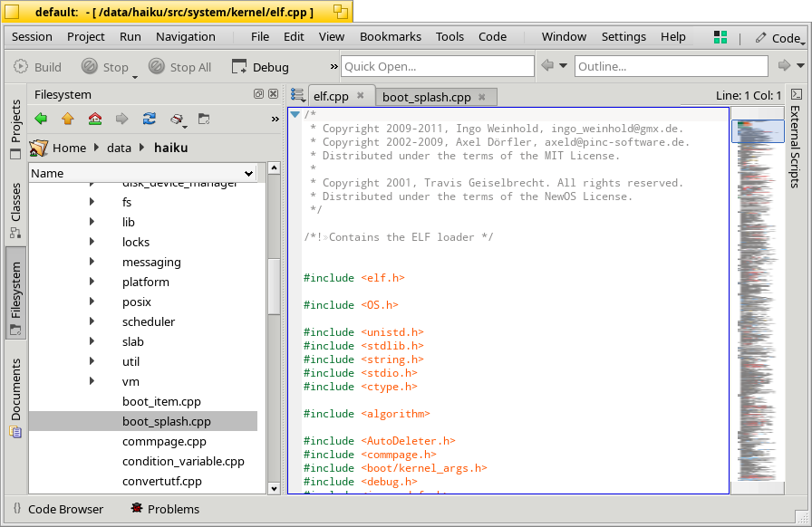This screenshot has width=812, height=527.
Task: Select commpage.cpp in file tree
Action: coord(164,441)
